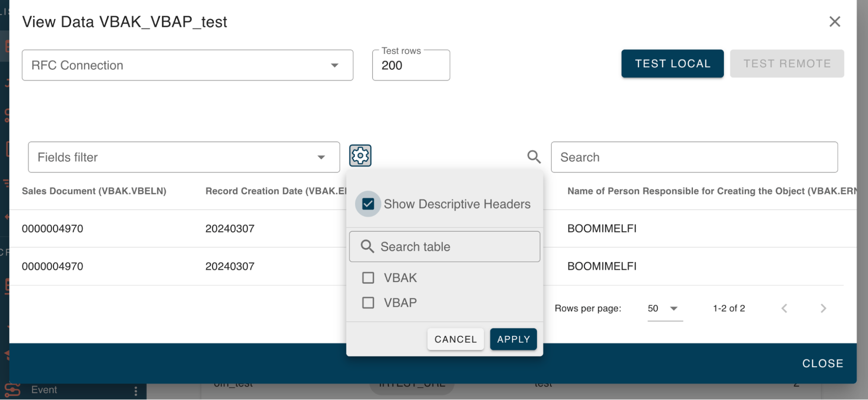Click the three-dot menu next to Event
This screenshot has width=868, height=400.
[x=136, y=391]
